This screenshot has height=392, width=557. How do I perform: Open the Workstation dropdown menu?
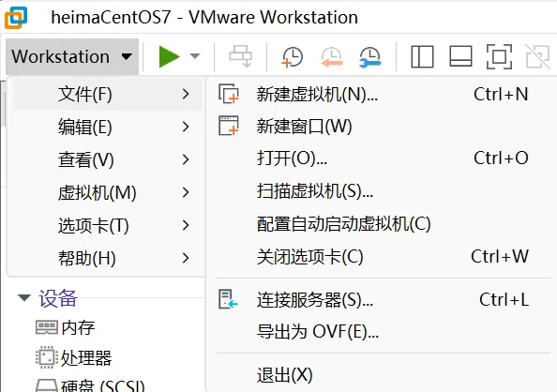[72, 56]
